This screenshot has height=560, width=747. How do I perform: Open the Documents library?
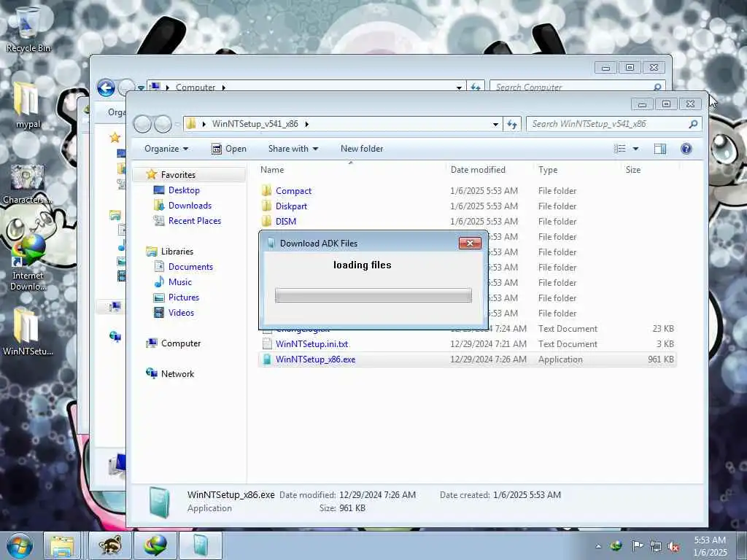(190, 267)
